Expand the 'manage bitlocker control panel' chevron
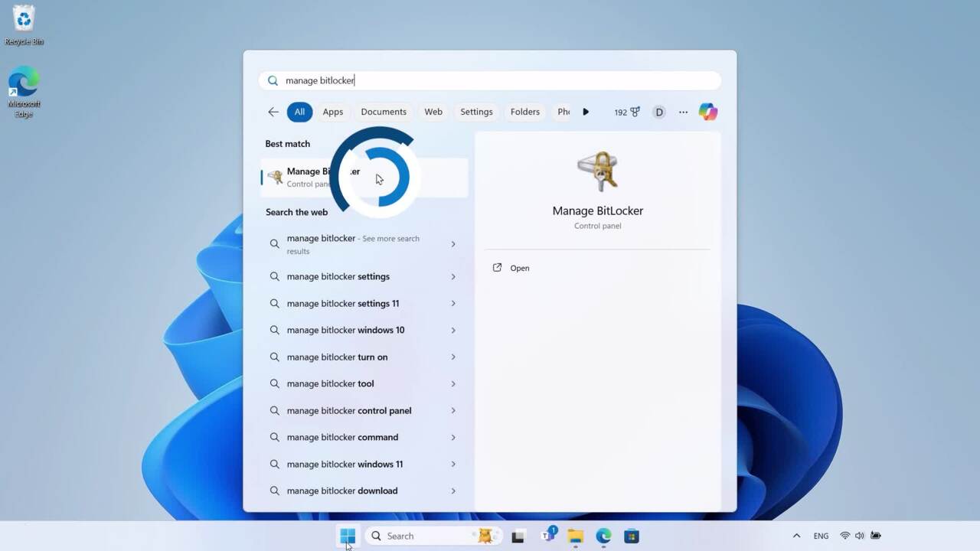The height and width of the screenshot is (551, 980). coord(453,410)
